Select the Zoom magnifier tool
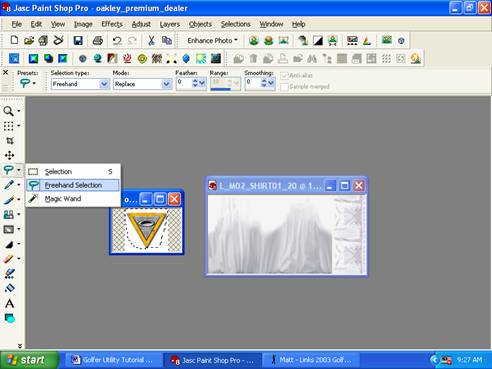 pyautogui.click(x=9, y=111)
